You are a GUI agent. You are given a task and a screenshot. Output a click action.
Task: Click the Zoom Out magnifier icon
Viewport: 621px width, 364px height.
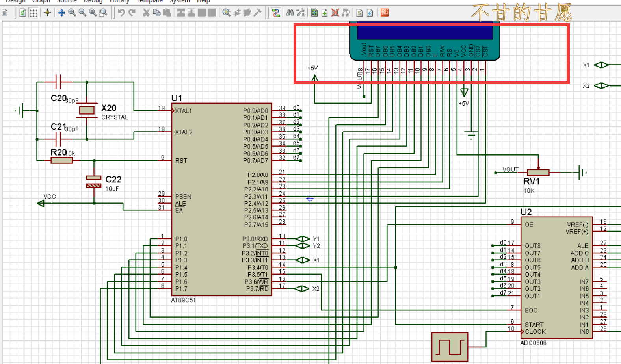(x=82, y=13)
